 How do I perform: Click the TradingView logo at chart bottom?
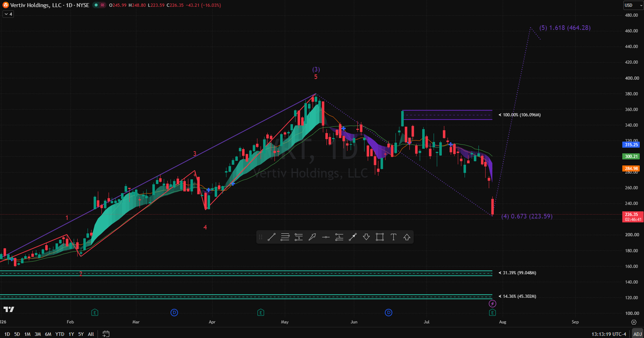(x=9, y=310)
